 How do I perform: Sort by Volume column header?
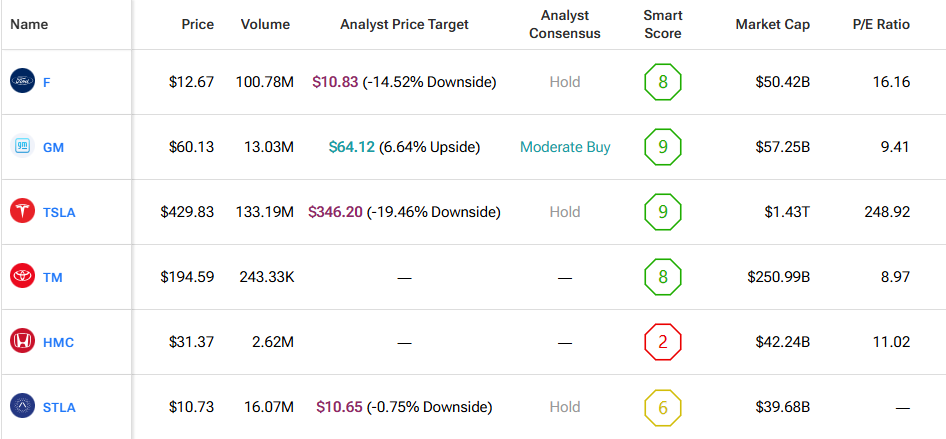tap(265, 24)
